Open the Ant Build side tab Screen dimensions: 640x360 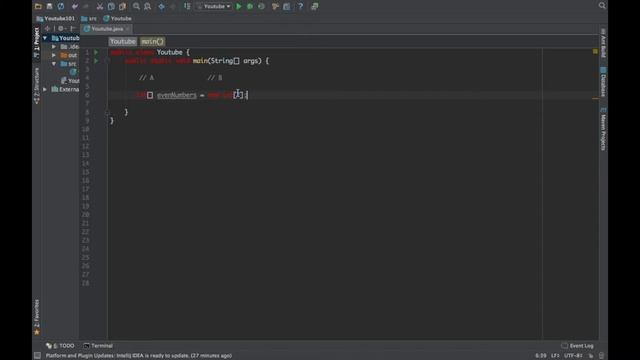603,43
